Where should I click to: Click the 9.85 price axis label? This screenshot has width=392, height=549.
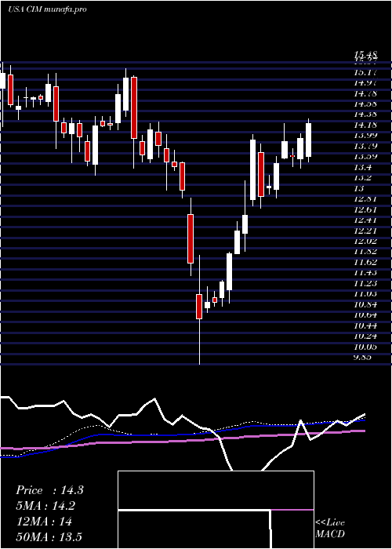(x=364, y=357)
